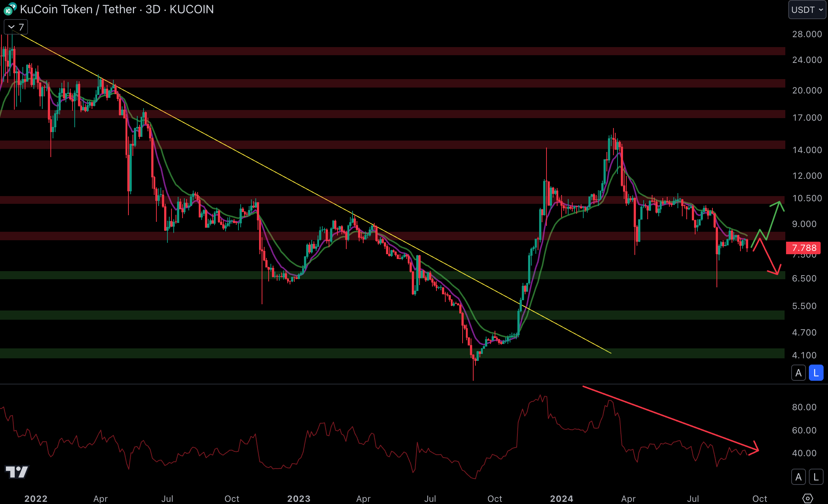This screenshot has height=504, width=828.
Task: Toggle the A auto button on the RSI pane
Action: click(798, 477)
